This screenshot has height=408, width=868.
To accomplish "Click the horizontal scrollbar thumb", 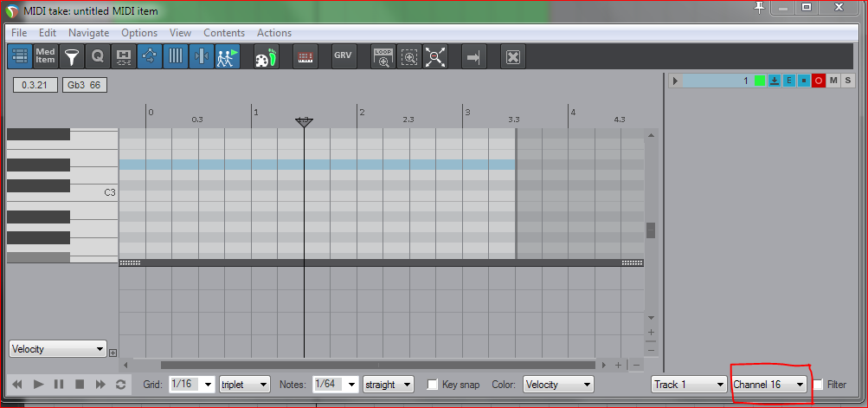I will point(378,366).
